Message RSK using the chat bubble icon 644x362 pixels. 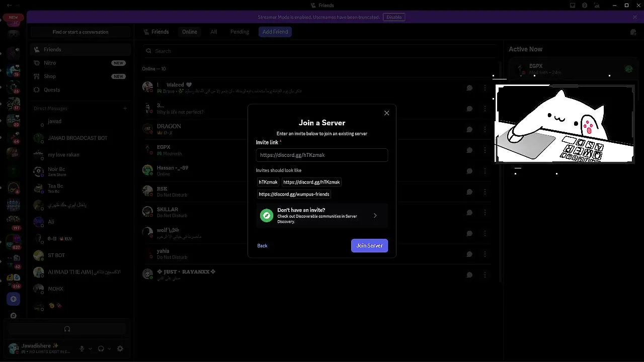tap(469, 192)
